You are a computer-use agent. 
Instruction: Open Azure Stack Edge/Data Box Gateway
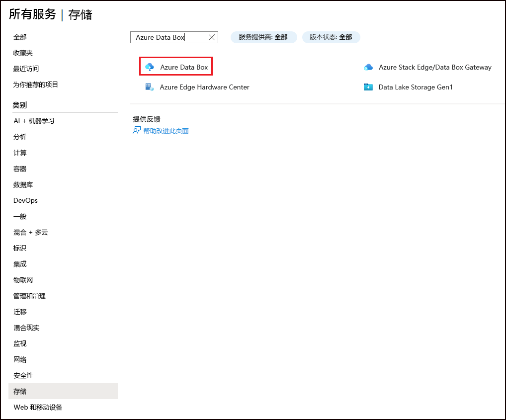tap(435, 67)
